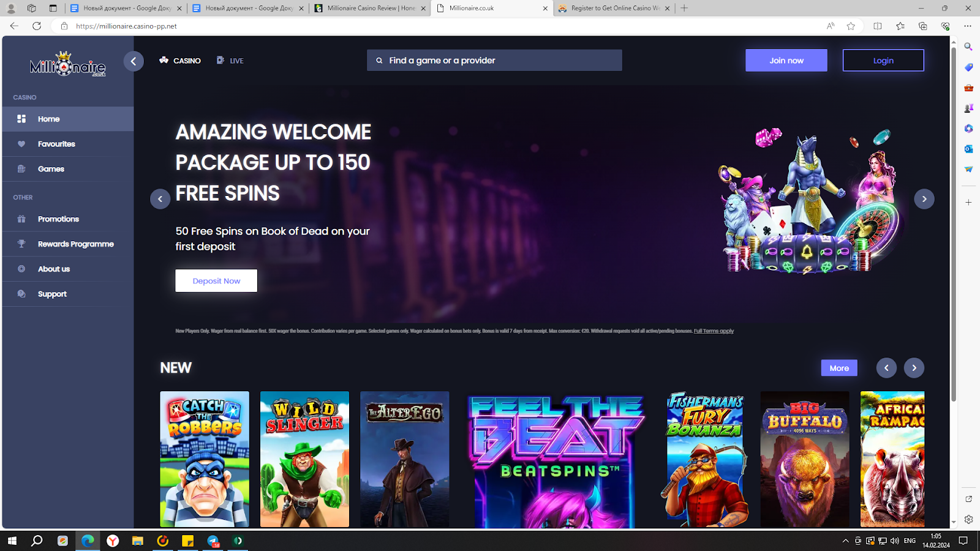
Task: Click the address bar URL
Action: [x=126, y=26]
